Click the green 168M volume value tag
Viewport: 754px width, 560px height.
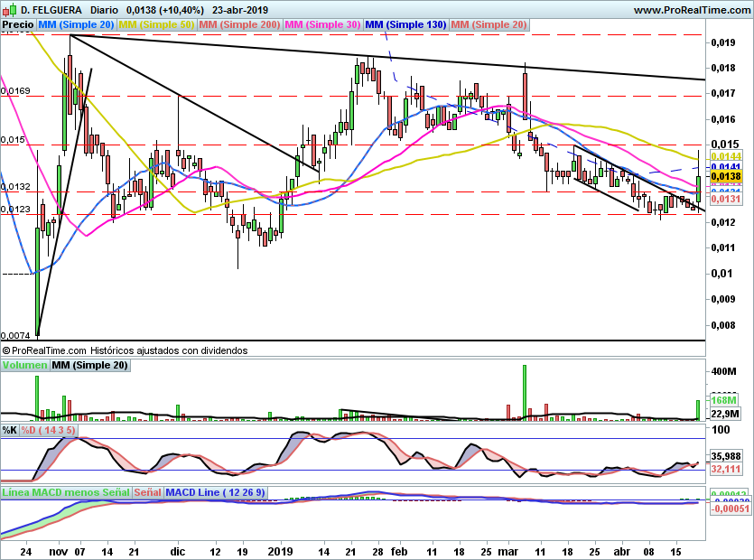[725, 400]
